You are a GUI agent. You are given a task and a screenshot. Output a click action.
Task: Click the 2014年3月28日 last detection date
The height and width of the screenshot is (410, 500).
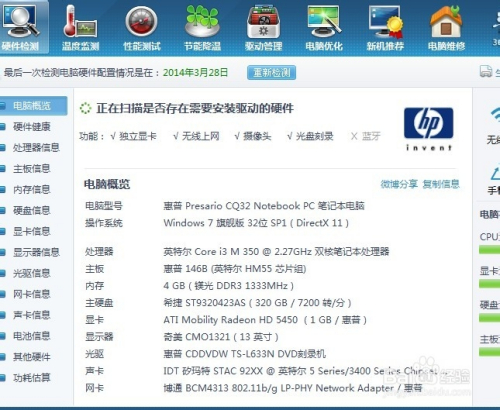click(195, 73)
